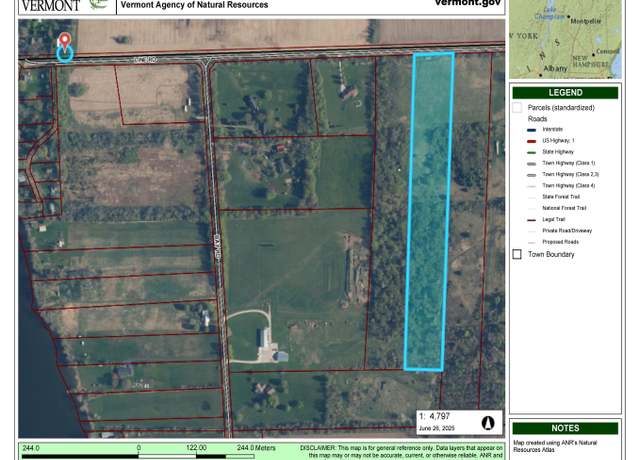Click the Town Highway (Class 4) legend label

pyautogui.click(x=569, y=186)
